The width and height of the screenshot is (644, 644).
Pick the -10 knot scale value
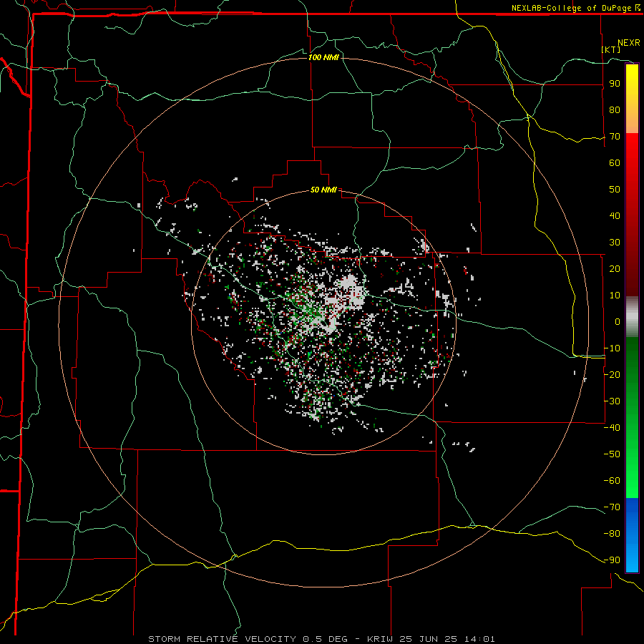612,348
